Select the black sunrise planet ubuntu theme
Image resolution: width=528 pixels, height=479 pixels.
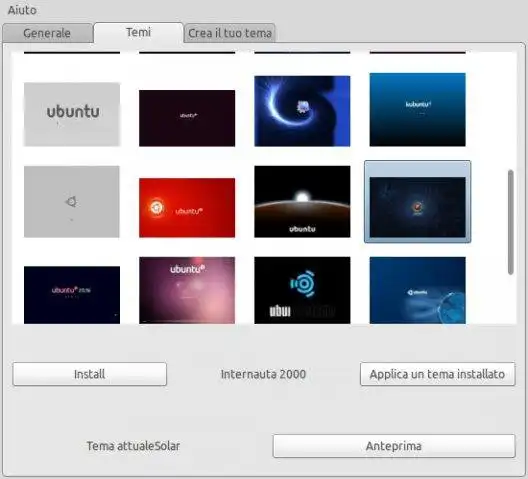[x=302, y=202]
